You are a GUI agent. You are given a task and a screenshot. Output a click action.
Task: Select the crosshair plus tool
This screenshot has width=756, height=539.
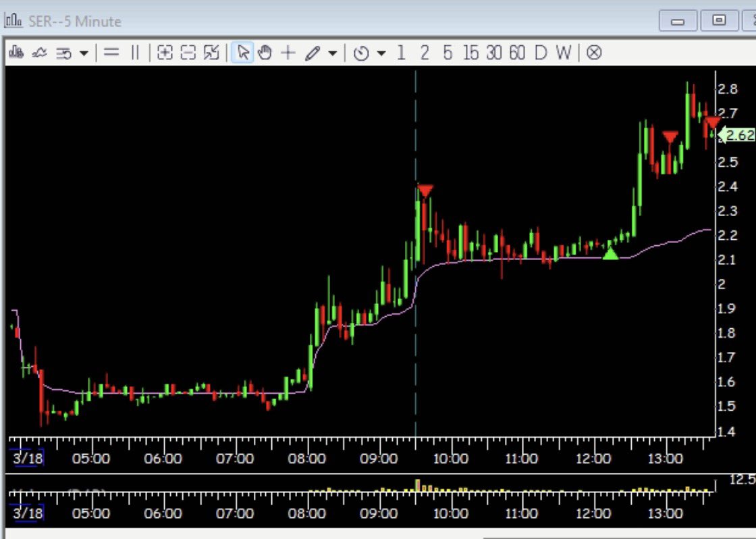pos(288,52)
